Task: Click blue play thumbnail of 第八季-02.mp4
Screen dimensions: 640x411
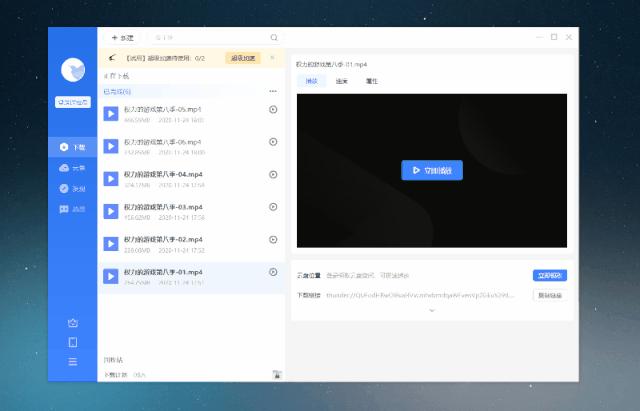Action: (111, 244)
